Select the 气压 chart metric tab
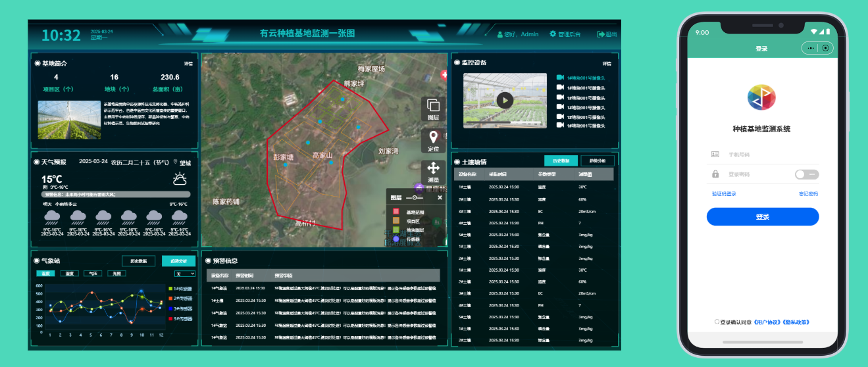The image size is (868, 367). [92, 274]
